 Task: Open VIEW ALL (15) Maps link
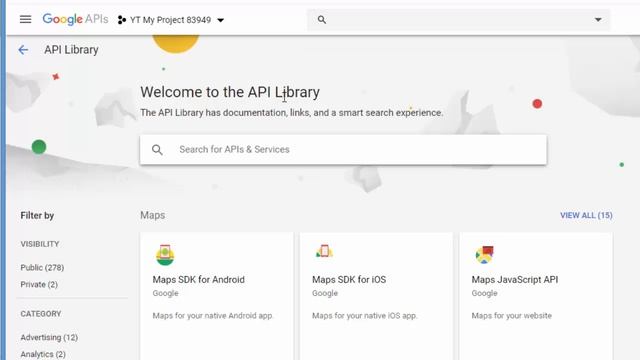586,216
